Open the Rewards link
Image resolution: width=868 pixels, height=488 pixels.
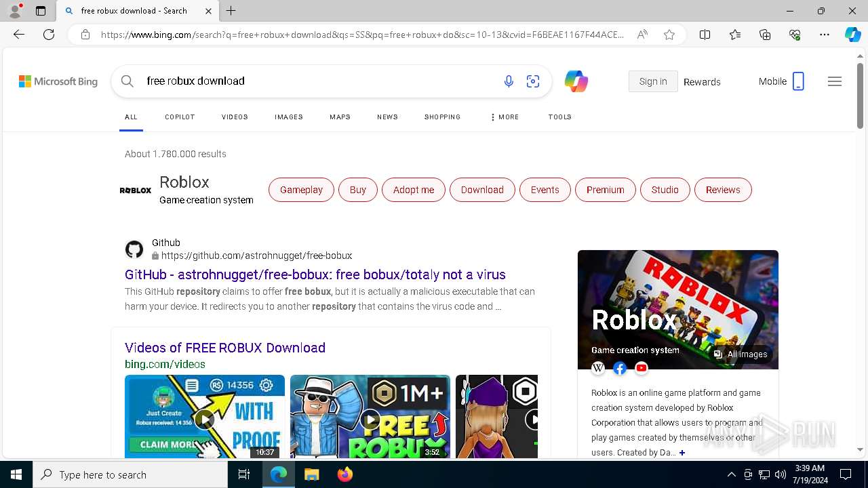(702, 82)
